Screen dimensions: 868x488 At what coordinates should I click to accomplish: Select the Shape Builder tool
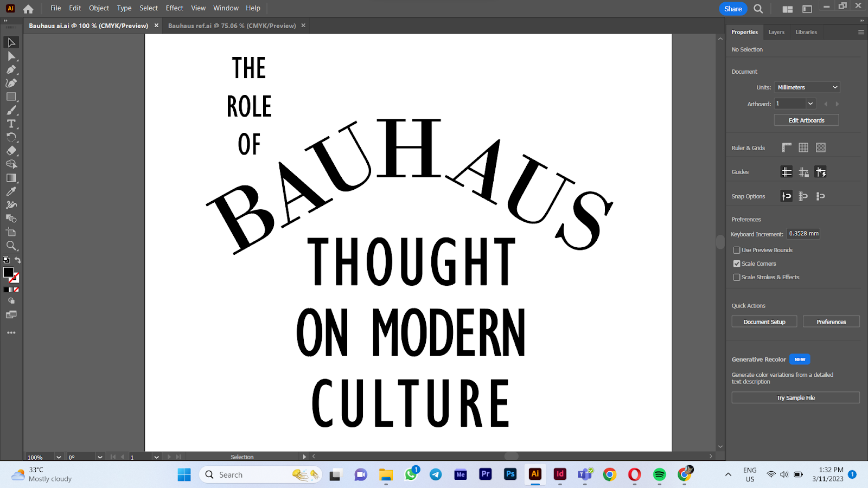pos(11,164)
